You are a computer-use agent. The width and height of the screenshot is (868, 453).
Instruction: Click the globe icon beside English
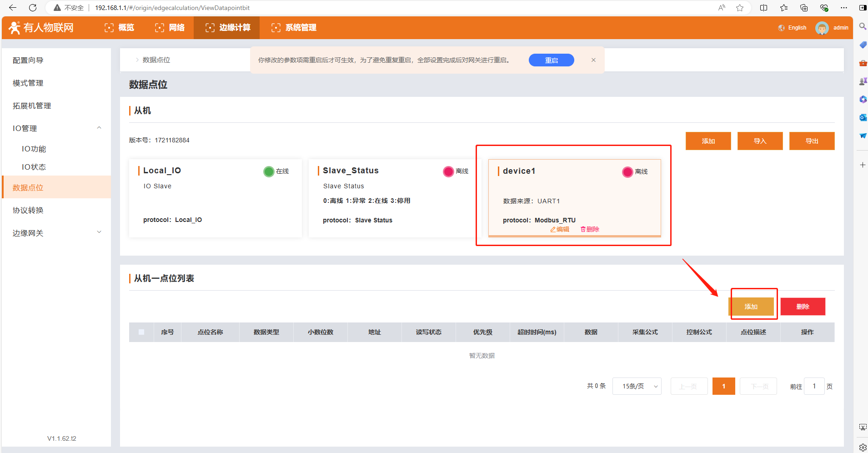click(x=781, y=28)
